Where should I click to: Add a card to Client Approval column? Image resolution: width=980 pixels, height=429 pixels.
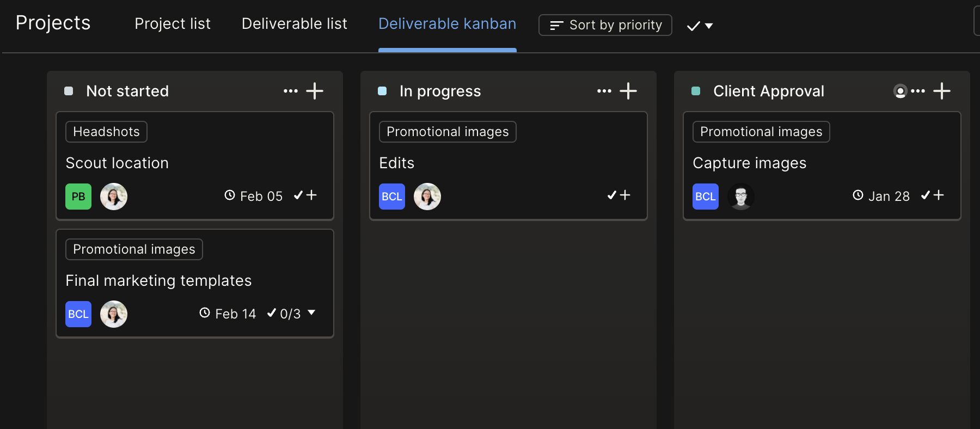(x=942, y=91)
